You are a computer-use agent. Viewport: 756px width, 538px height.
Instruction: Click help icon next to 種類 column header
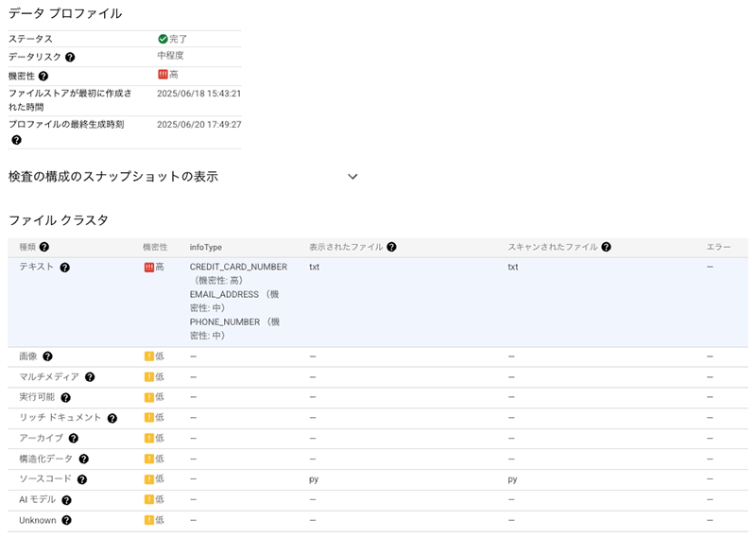coord(44,248)
